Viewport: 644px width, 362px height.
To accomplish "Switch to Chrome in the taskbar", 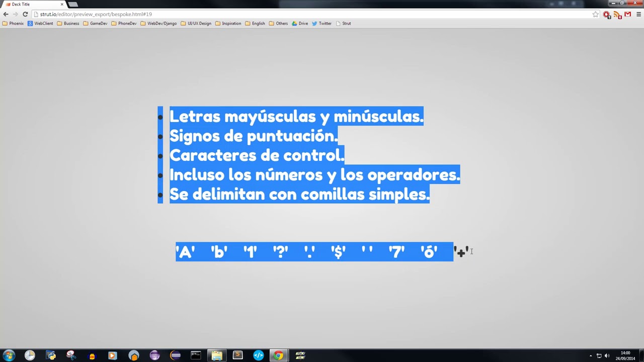I will [278, 355].
